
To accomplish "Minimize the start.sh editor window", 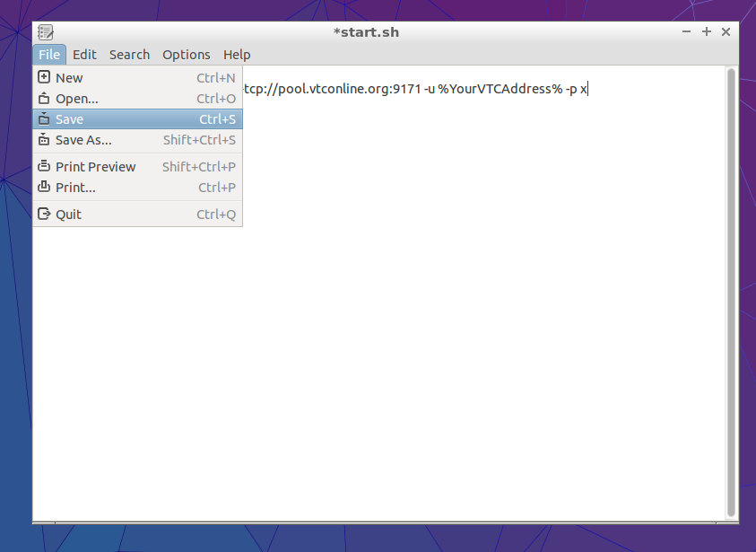I will pos(686,31).
